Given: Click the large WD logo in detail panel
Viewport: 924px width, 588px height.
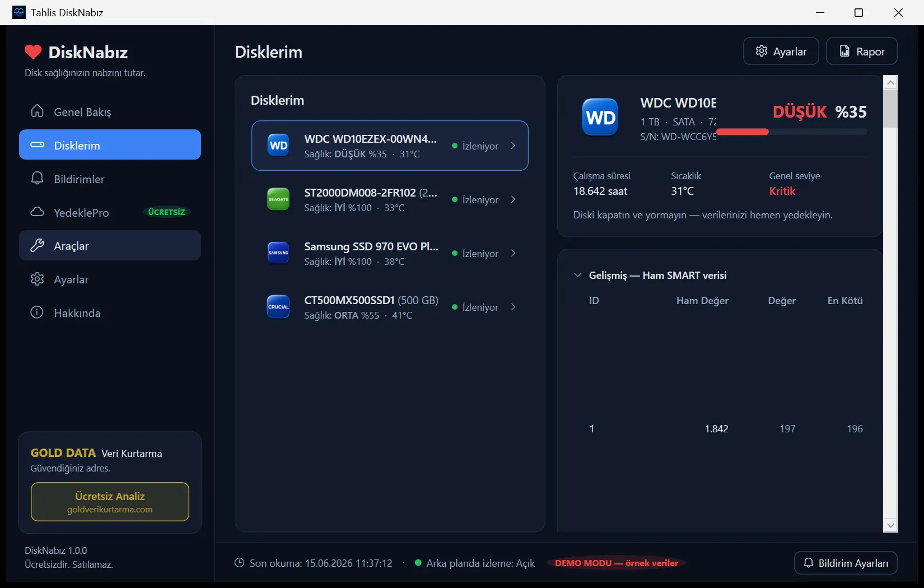Looking at the screenshot, I should pyautogui.click(x=600, y=117).
